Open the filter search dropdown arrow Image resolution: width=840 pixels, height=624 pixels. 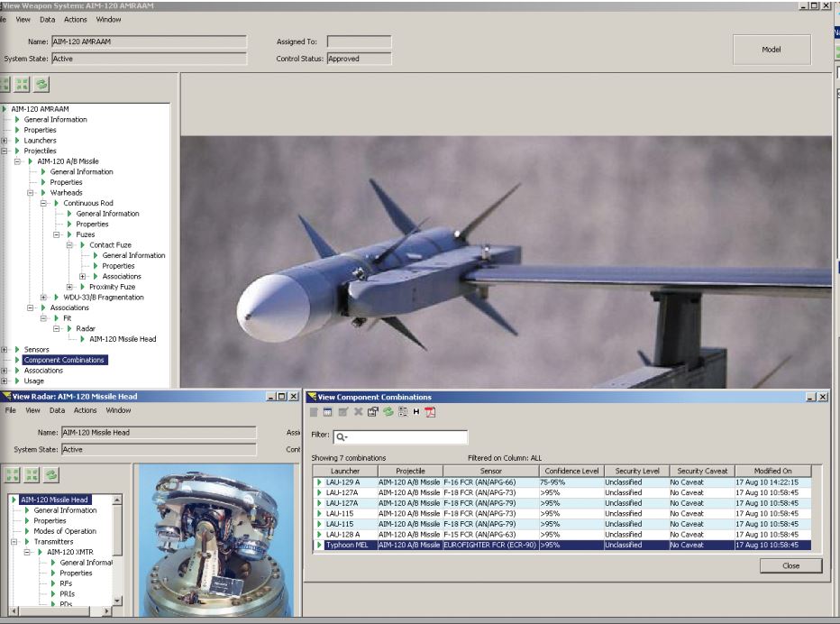343,436
